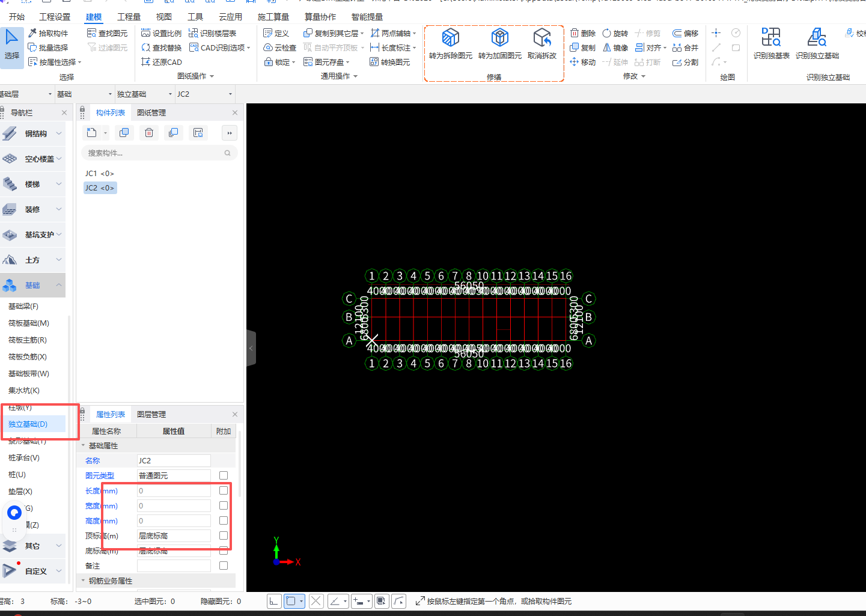Open the 工程量 ribbon tab
Screen dimensions: 866x616
[x=129, y=17]
